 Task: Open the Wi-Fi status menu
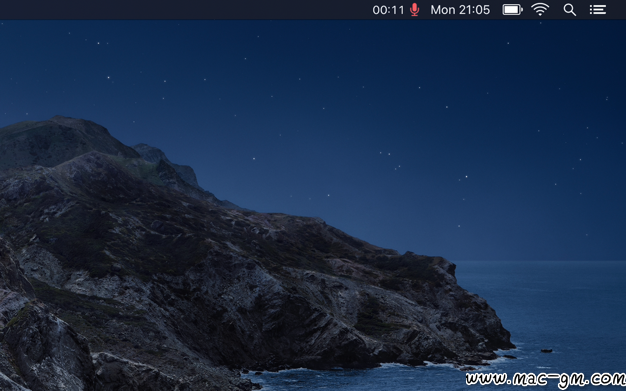click(x=540, y=10)
